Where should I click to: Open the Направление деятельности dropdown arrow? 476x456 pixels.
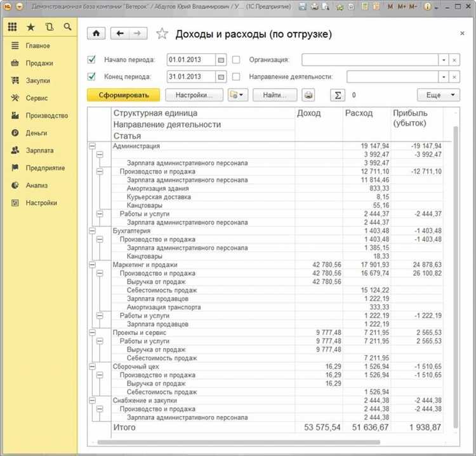pyautogui.click(x=444, y=77)
